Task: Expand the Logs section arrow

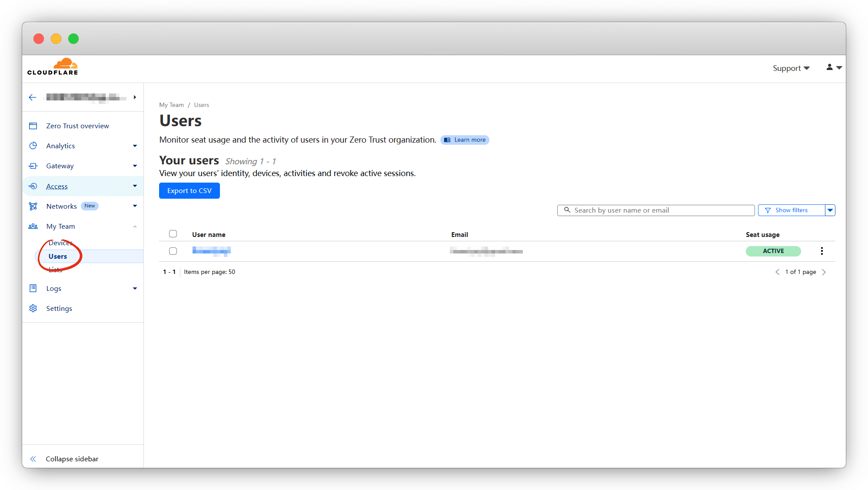Action: pyautogui.click(x=135, y=288)
